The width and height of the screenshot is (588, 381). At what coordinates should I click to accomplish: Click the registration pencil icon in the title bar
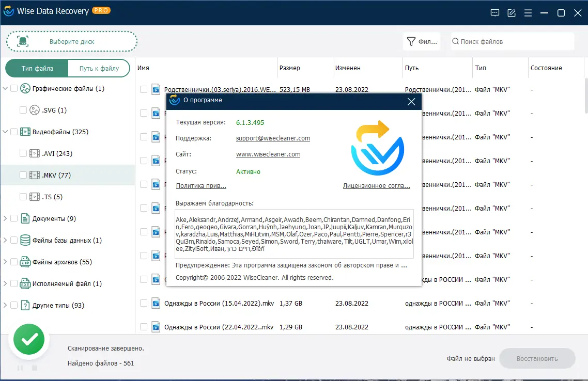pyautogui.click(x=511, y=12)
